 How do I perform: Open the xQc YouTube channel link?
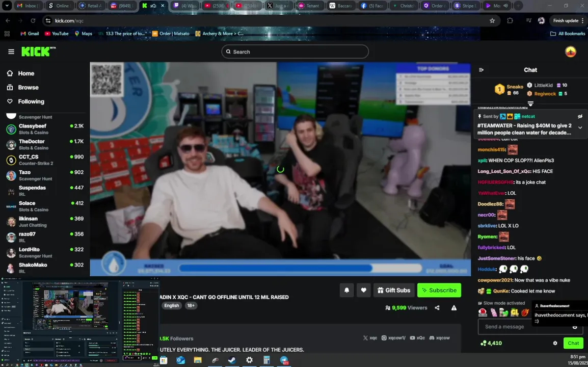tap(417, 338)
